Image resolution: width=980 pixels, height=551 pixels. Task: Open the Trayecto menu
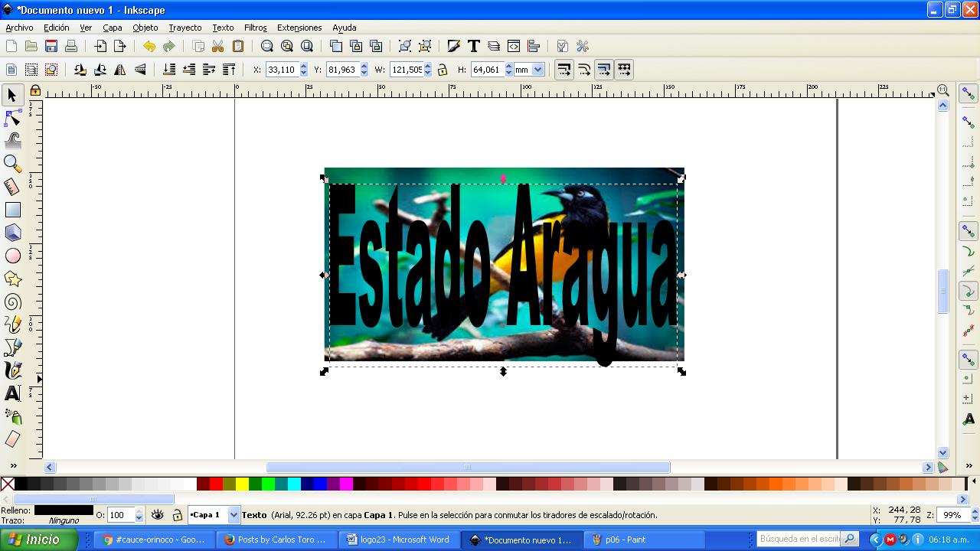(185, 28)
